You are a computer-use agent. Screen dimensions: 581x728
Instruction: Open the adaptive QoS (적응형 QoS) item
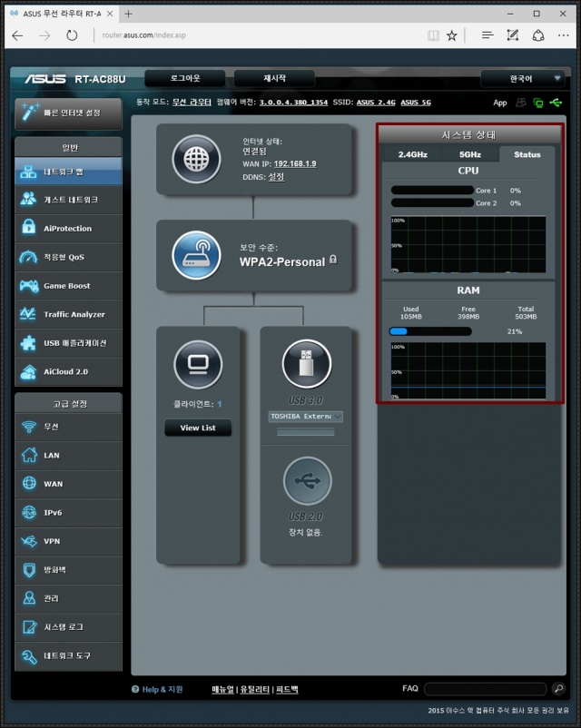(68, 257)
